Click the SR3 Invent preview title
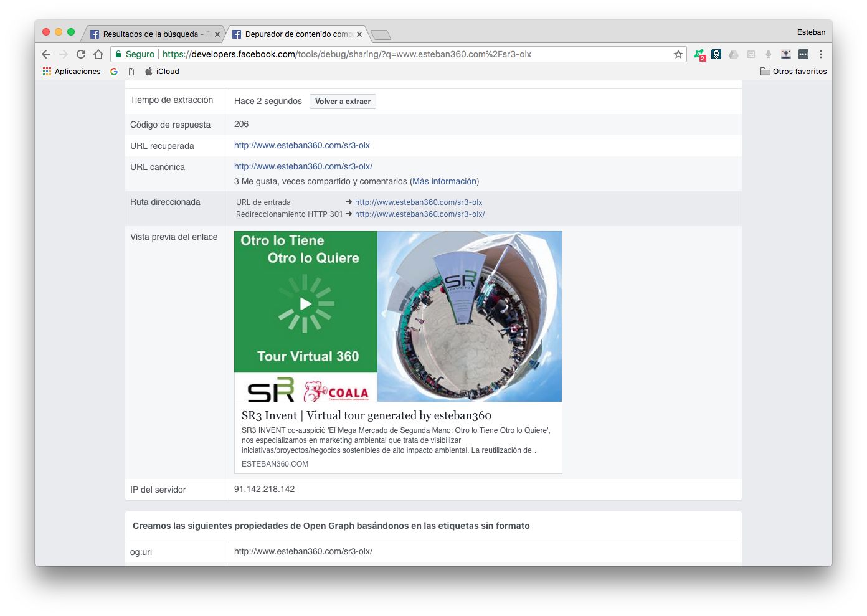867x616 pixels. (x=366, y=415)
